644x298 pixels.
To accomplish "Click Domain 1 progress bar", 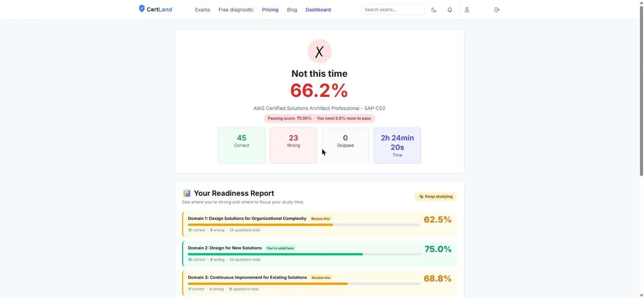I will point(304,225).
